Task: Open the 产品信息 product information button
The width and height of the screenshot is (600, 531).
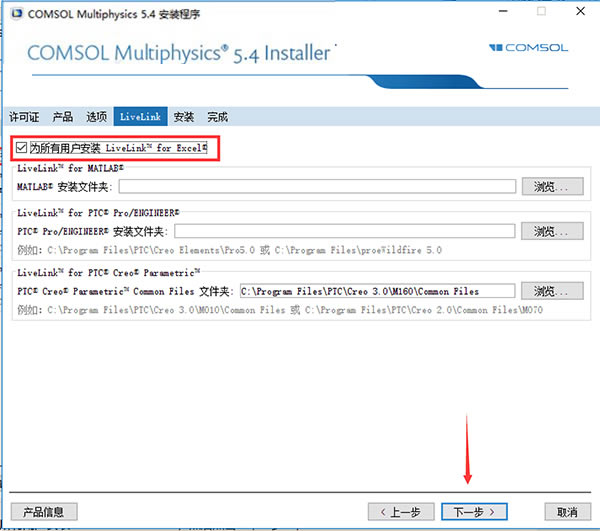Action: coord(44,512)
